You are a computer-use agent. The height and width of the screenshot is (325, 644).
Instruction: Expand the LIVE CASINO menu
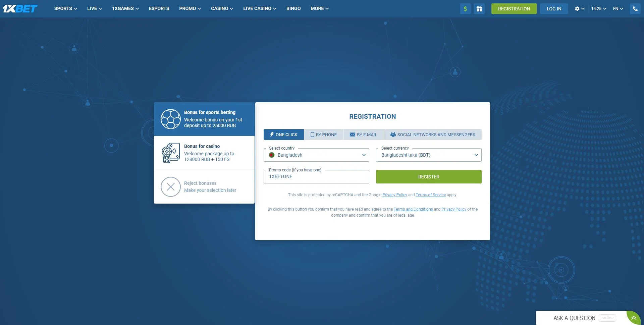click(x=260, y=9)
